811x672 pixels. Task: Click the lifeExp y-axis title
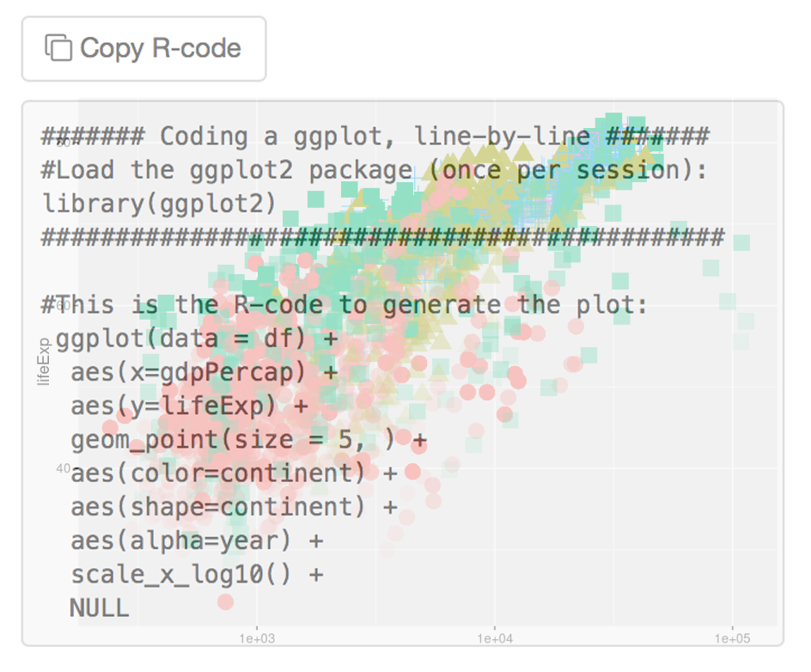[44, 362]
